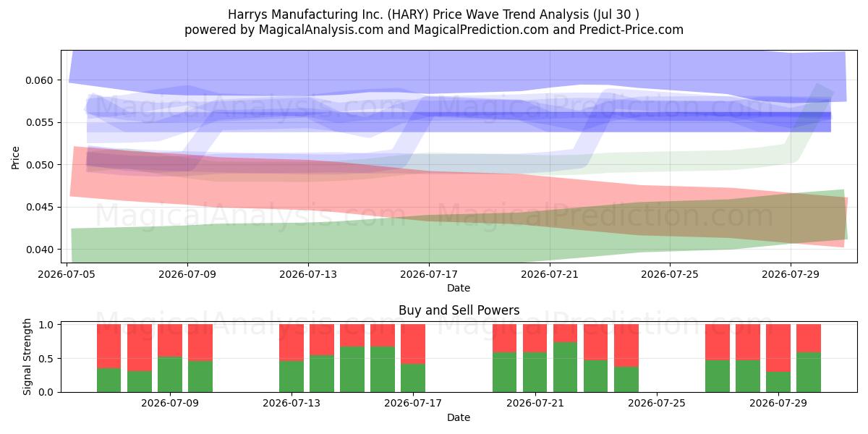Click the "powered by MagicalAnalysis.com" subtitle line

pyautogui.click(x=434, y=30)
